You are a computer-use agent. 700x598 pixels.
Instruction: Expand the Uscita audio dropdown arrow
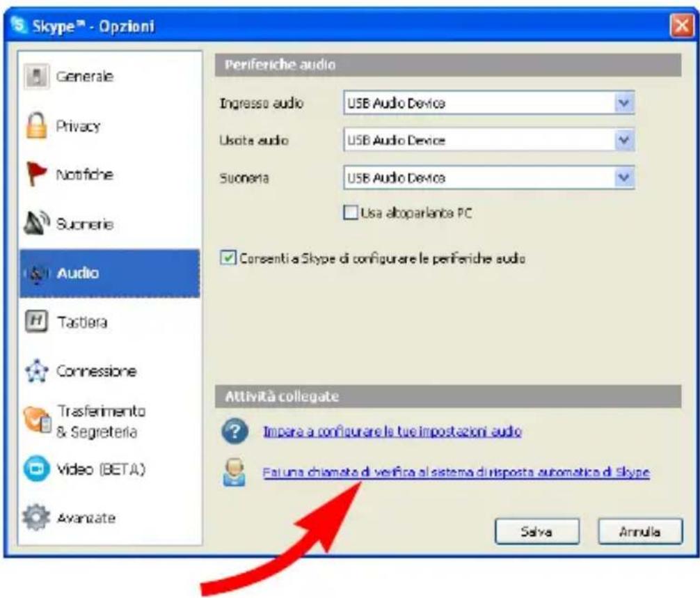pyautogui.click(x=623, y=140)
